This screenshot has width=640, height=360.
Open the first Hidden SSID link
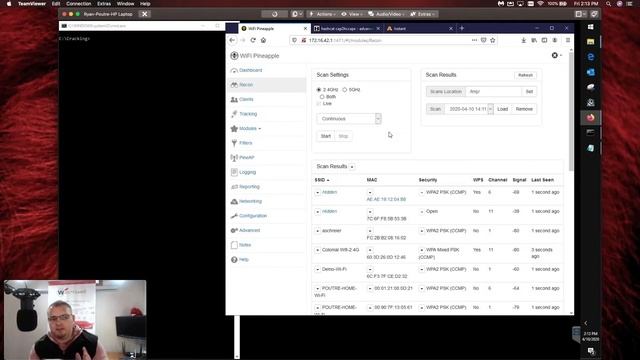pos(329,192)
